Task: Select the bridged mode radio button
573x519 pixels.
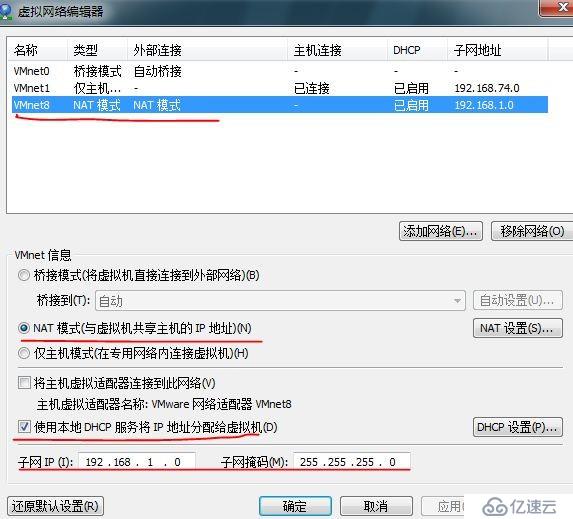Action: pos(24,275)
